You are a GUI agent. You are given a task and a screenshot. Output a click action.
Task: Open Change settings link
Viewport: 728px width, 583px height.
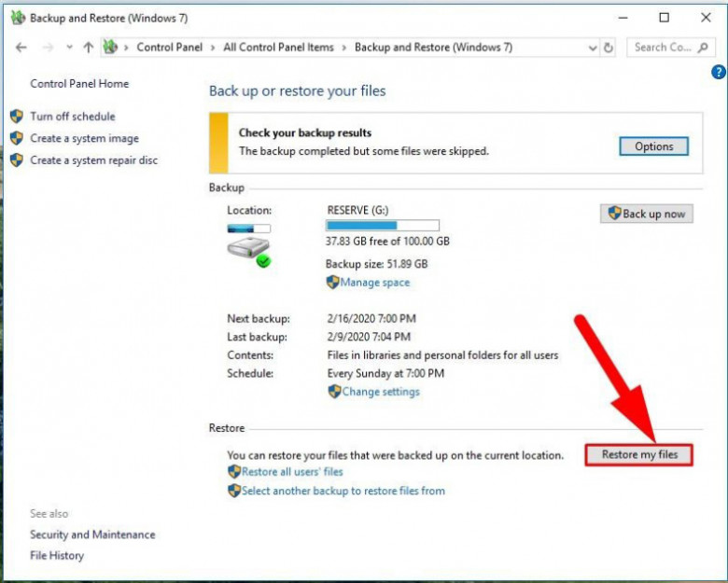381,392
